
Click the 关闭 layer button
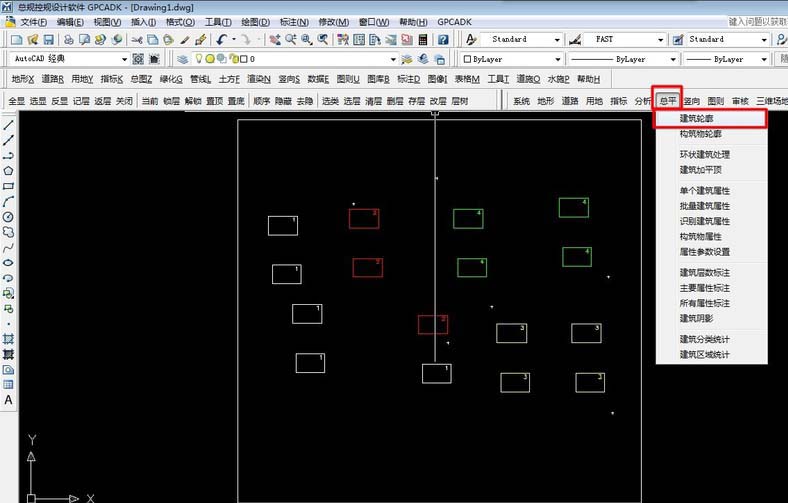[x=123, y=101]
